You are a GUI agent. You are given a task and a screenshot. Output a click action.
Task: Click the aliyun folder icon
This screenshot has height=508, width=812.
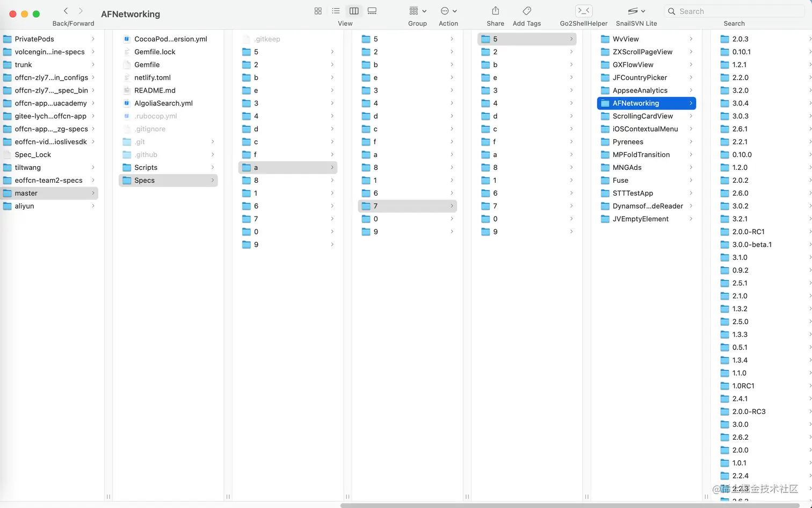(8, 206)
